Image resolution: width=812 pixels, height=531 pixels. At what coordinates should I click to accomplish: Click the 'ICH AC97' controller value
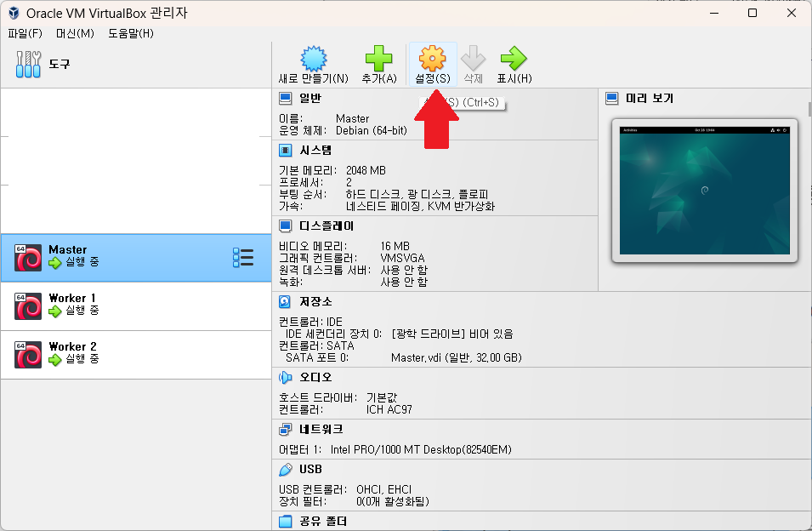[389, 410]
